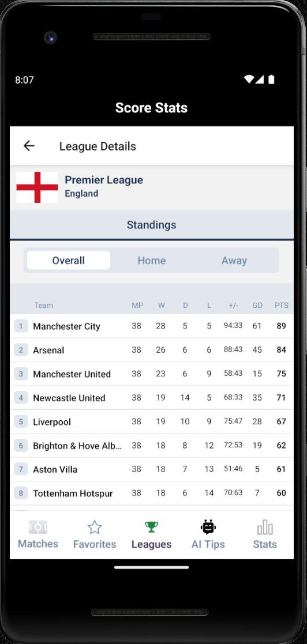Tap the Wi-Fi signal icon
The width and height of the screenshot is (307, 644).
[x=249, y=79]
